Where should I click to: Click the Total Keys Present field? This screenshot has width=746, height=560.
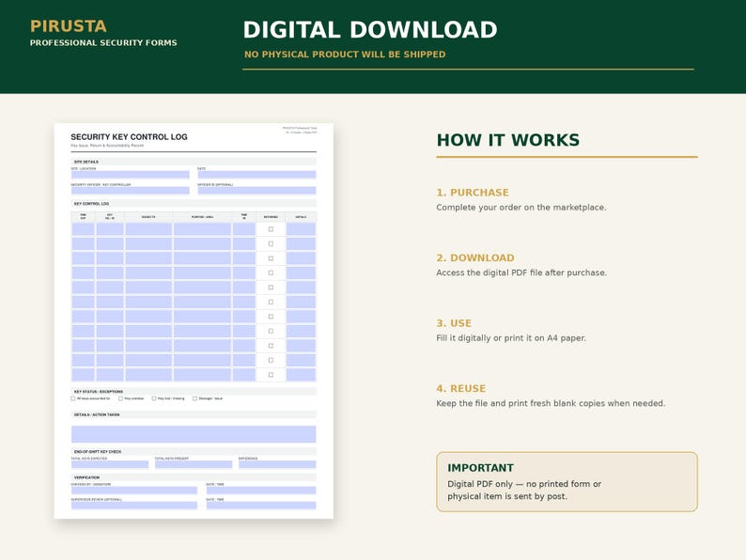click(x=194, y=464)
